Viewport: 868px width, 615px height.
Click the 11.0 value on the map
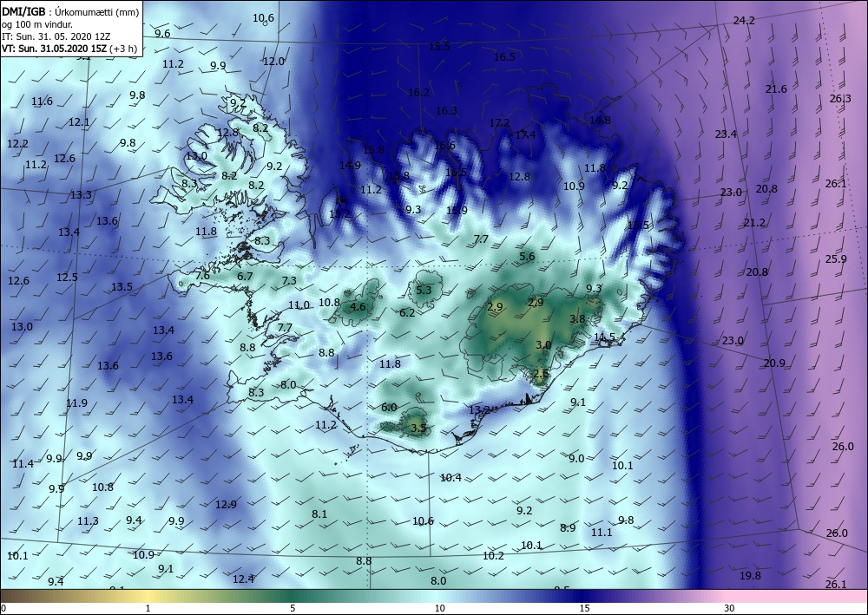coord(299,304)
